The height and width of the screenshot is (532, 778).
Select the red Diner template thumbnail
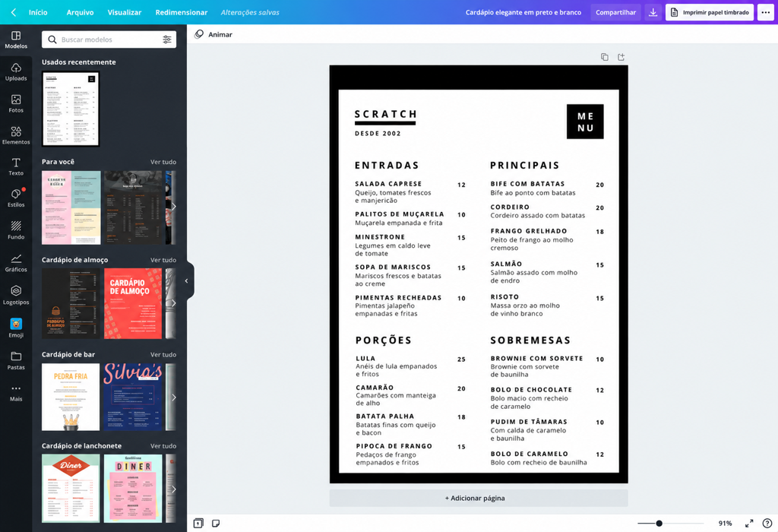point(71,489)
